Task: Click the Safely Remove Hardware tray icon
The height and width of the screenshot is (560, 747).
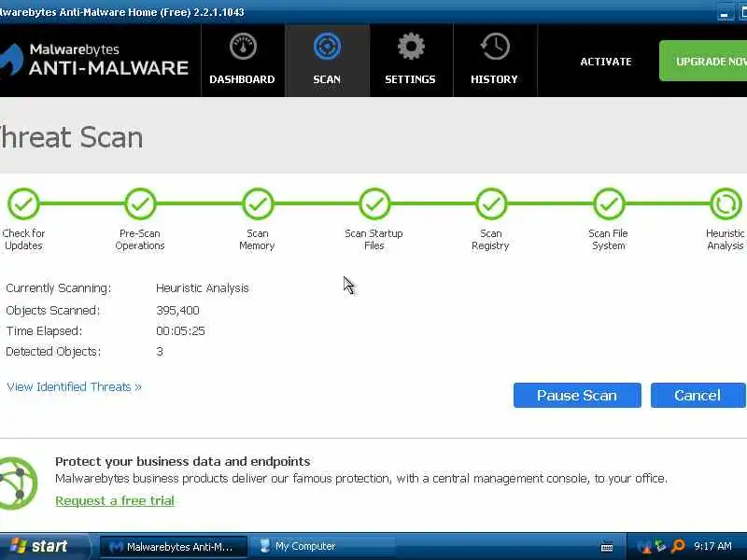Action: click(660, 546)
